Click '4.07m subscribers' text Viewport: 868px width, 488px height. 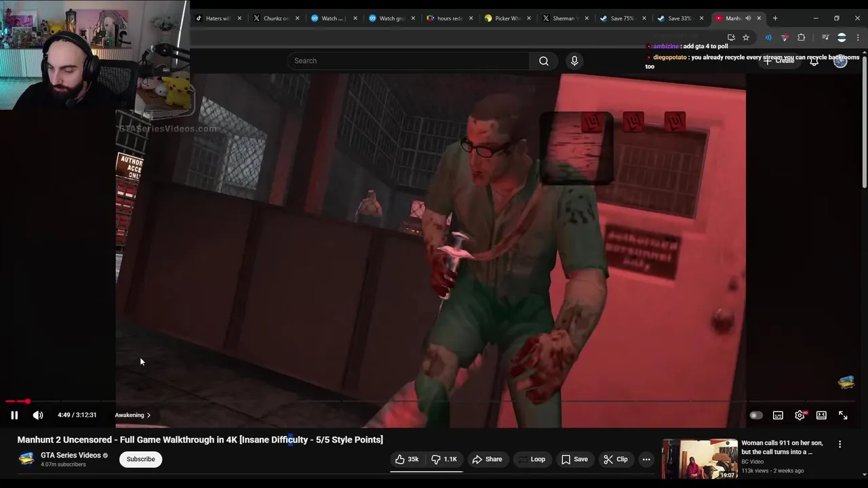pyautogui.click(x=63, y=465)
